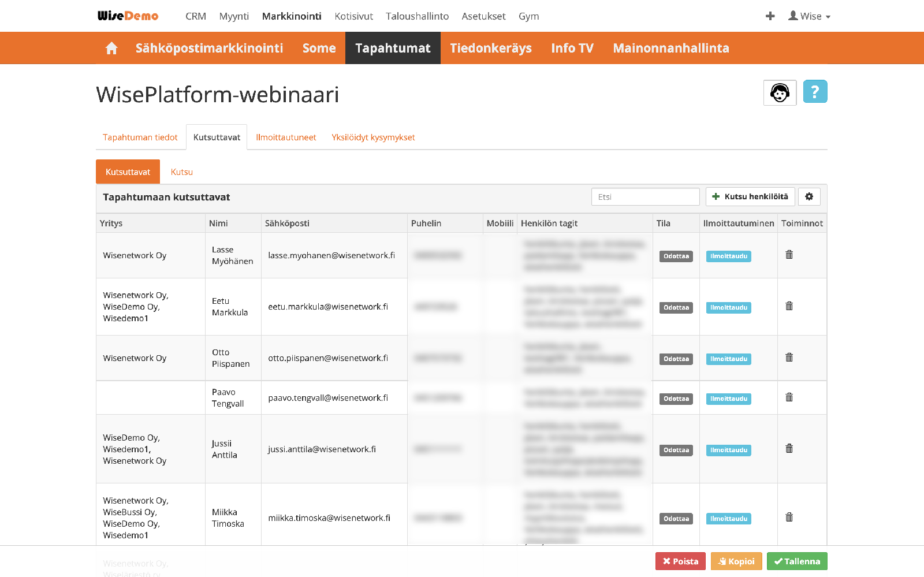
Task: Switch to Tapahtuman tiedot tab
Action: (140, 137)
